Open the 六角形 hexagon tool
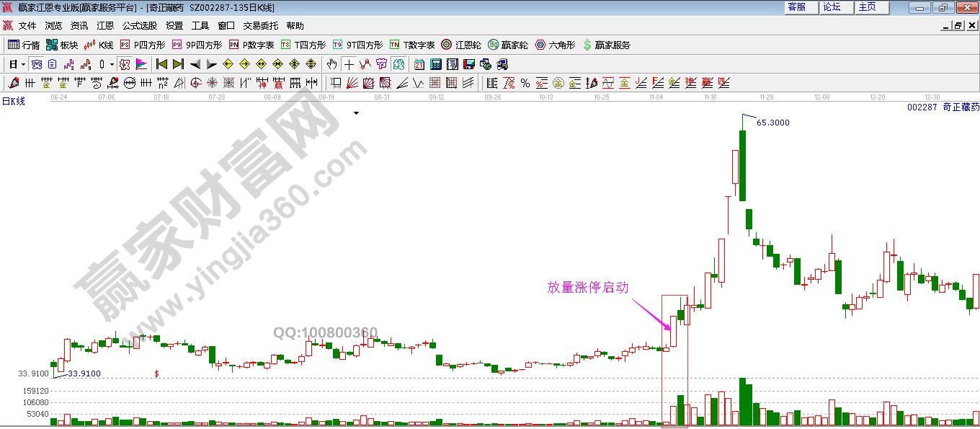The height and width of the screenshot is (429, 980). coord(555,45)
